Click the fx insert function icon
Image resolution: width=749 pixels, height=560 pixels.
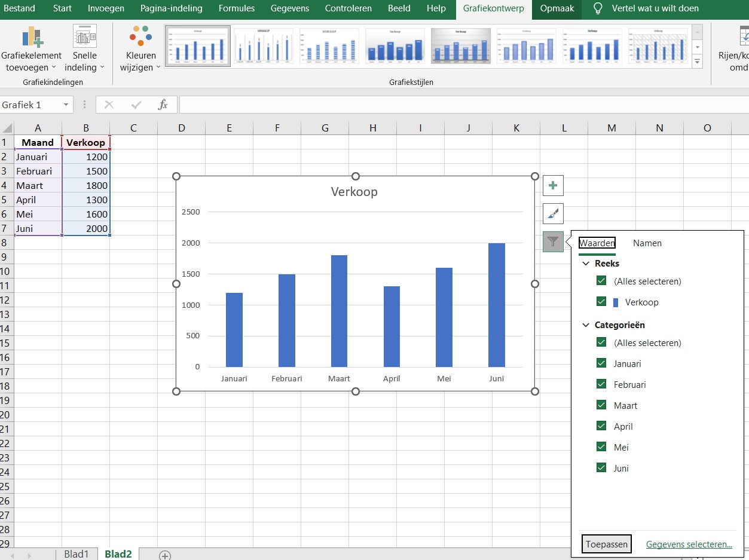(x=163, y=105)
